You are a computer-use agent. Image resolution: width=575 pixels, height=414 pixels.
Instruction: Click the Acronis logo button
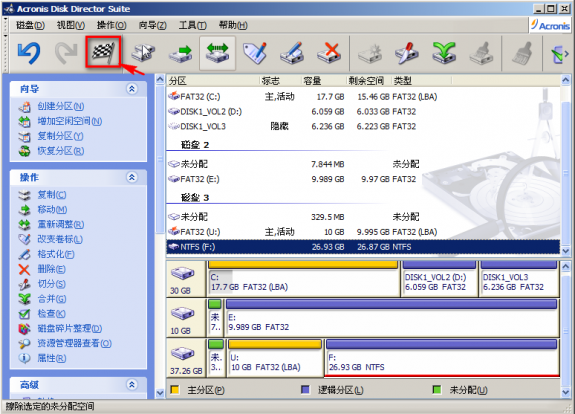click(x=550, y=25)
